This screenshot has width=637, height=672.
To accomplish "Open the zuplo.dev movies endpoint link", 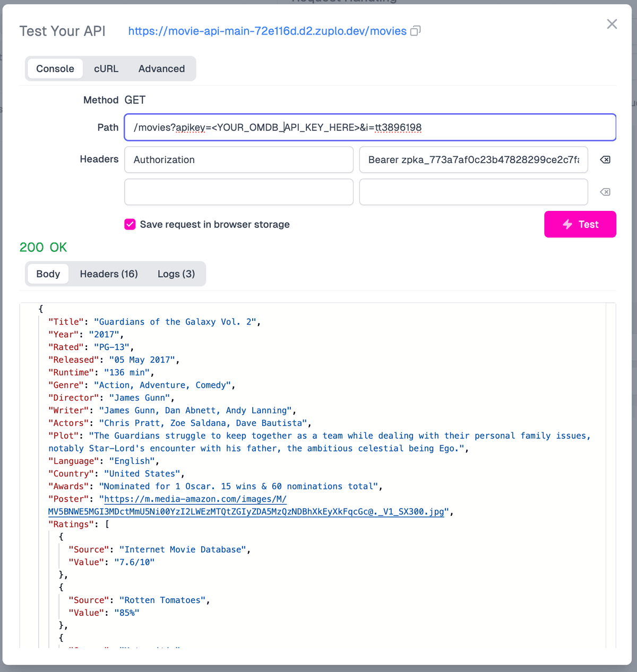I will [265, 31].
